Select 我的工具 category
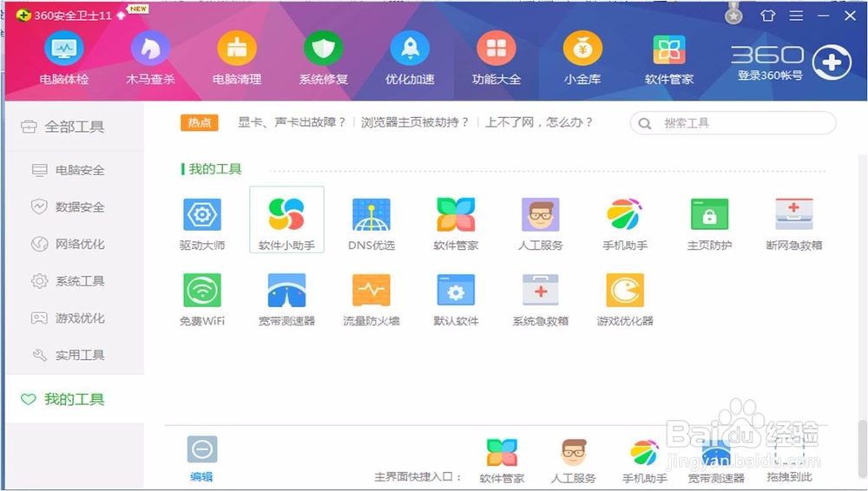The image size is (868, 491). 74,399
